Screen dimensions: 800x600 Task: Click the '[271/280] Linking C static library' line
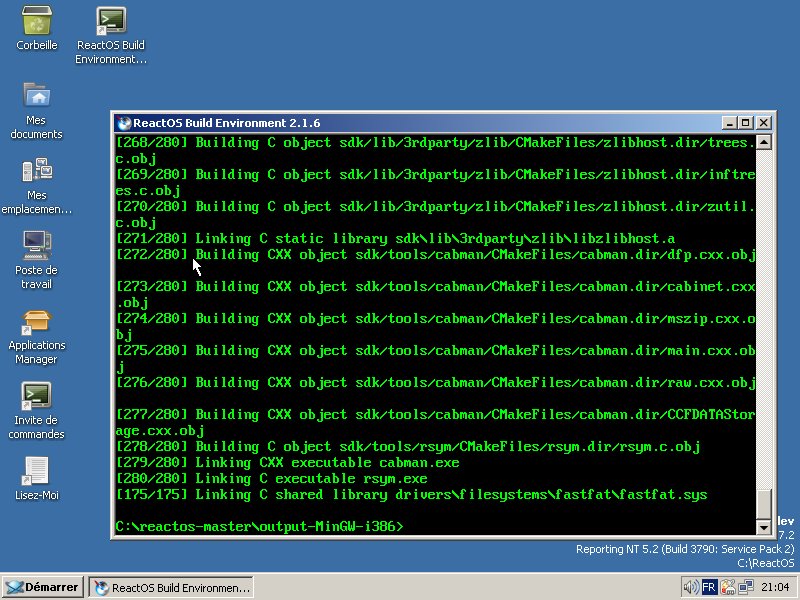396,238
